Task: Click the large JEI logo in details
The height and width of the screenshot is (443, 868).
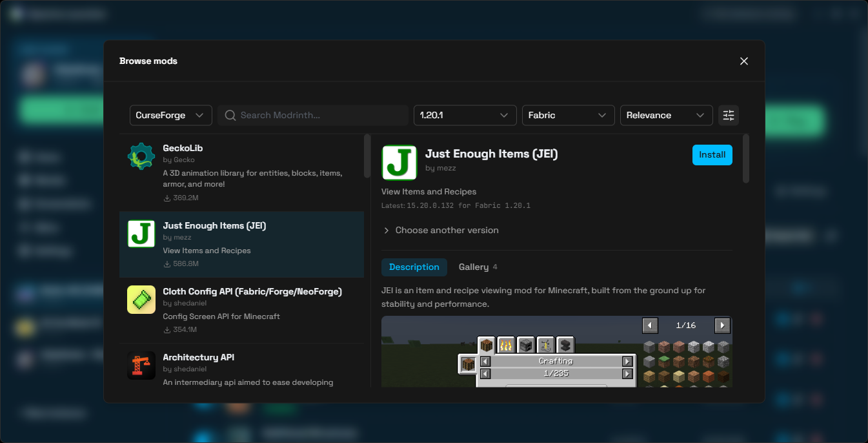Action: (x=399, y=162)
